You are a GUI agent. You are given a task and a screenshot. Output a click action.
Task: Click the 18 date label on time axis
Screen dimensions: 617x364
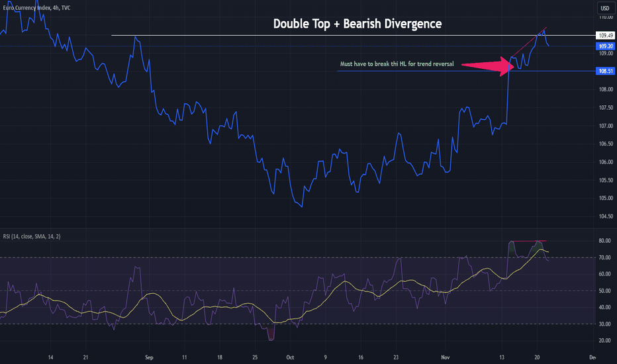click(x=220, y=357)
